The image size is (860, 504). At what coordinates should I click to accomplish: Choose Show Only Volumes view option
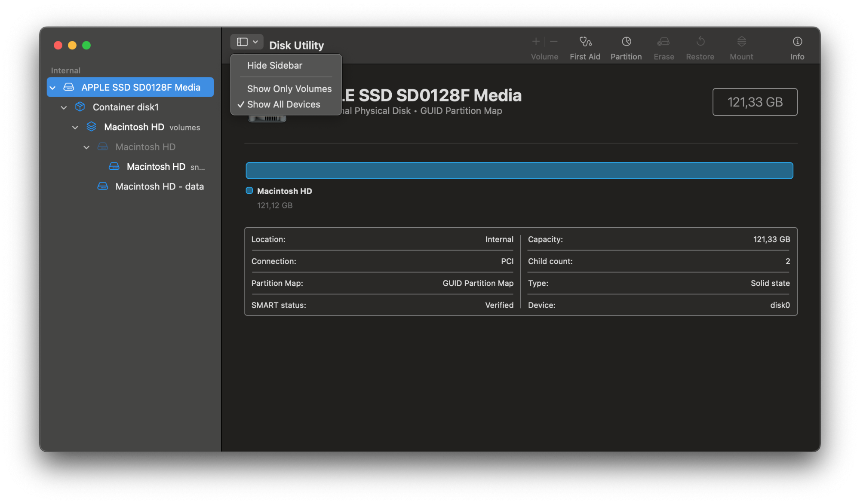pyautogui.click(x=289, y=89)
